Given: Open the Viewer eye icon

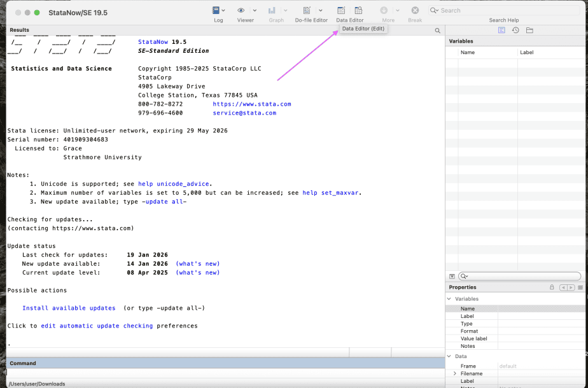Looking at the screenshot, I should [x=241, y=11].
